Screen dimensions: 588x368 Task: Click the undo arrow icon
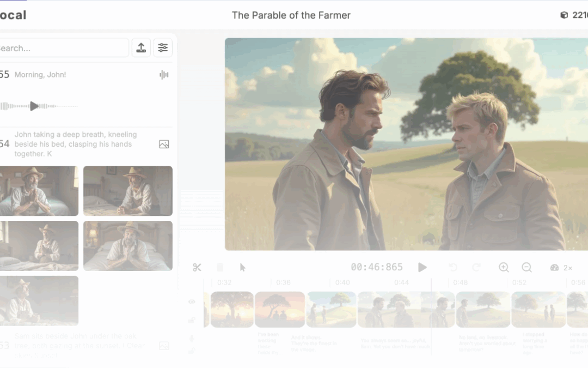coord(453,267)
